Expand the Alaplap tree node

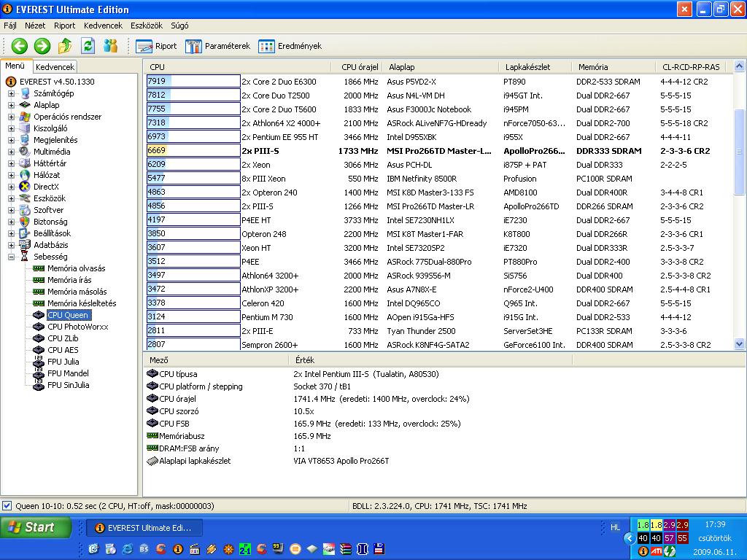[x=11, y=105]
